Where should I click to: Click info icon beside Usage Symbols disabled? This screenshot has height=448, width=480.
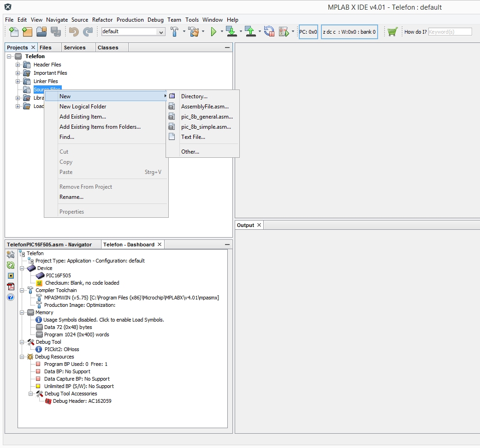[39, 320]
